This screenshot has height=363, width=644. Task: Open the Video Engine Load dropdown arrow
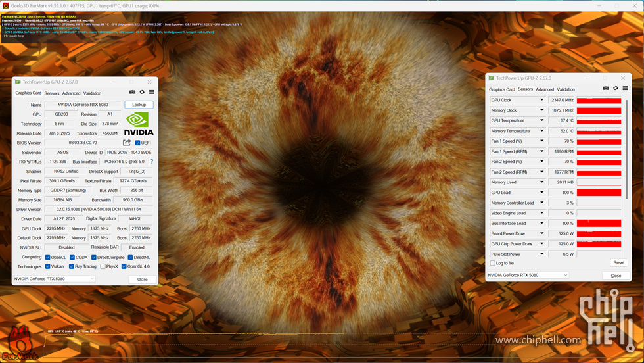click(x=541, y=213)
